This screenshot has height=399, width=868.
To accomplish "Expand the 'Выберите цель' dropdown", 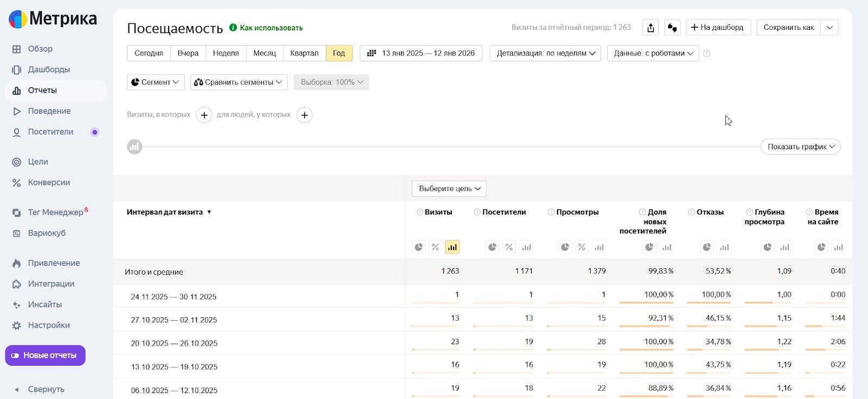I will click(449, 189).
